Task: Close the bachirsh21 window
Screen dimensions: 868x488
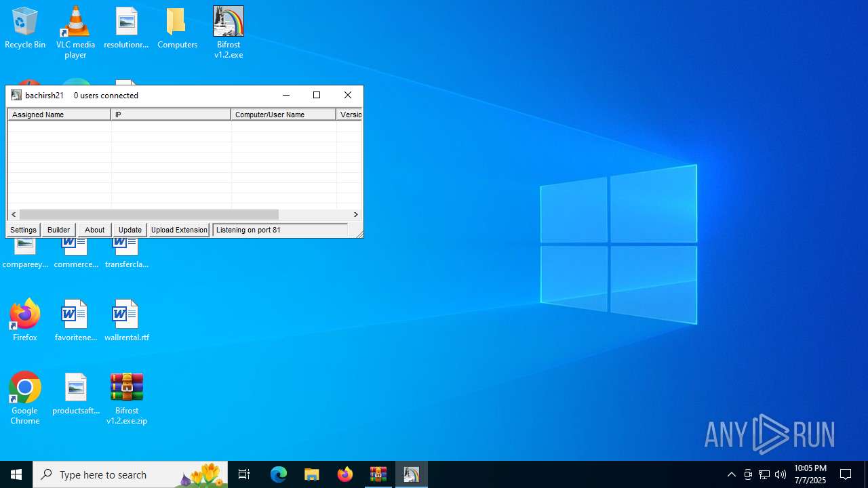Action: click(348, 95)
